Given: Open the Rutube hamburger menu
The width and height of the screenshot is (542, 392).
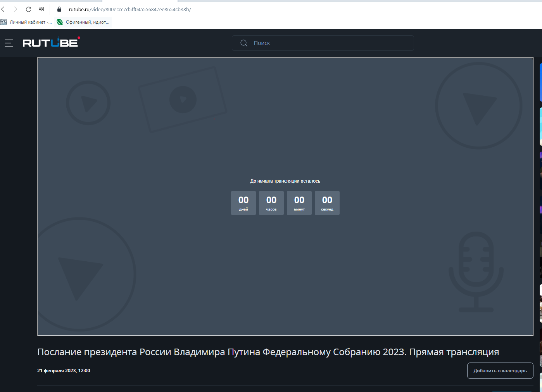Looking at the screenshot, I should pos(9,43).
